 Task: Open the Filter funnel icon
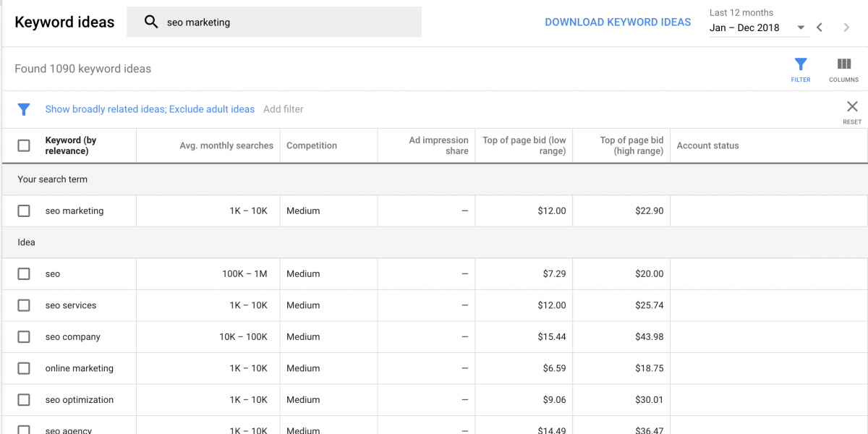pos(800,64)
